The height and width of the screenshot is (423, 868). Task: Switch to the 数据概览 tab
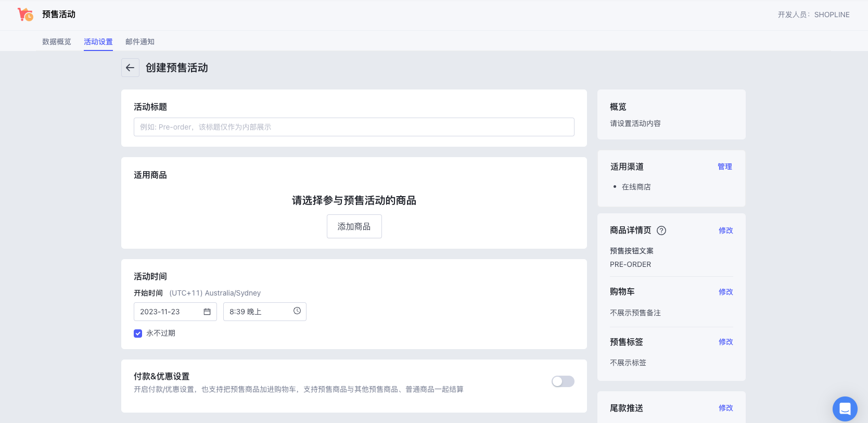coord(57,42)
